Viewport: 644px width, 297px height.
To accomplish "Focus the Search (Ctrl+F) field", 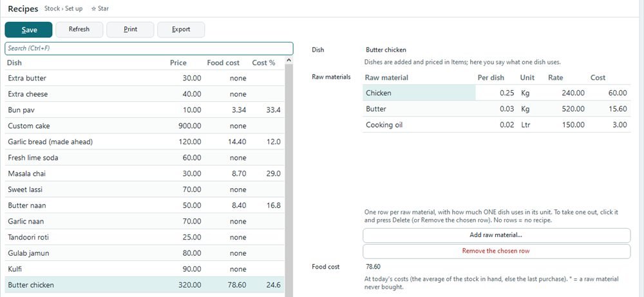I will point(149,48).
